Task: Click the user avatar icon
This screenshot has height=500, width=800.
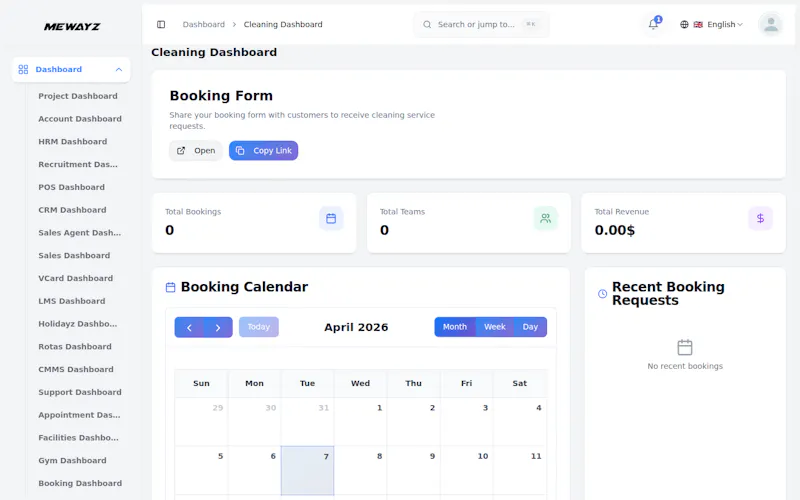Action: pos(770,24)
